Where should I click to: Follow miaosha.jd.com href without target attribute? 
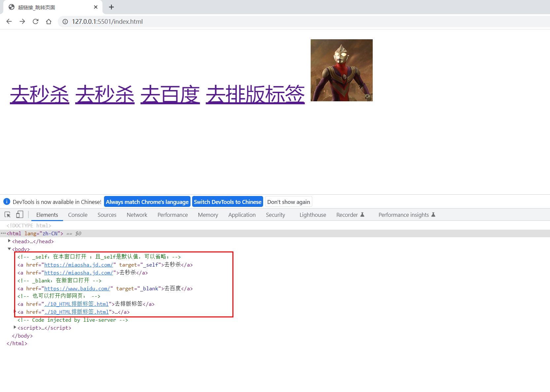tap(79, 273)
